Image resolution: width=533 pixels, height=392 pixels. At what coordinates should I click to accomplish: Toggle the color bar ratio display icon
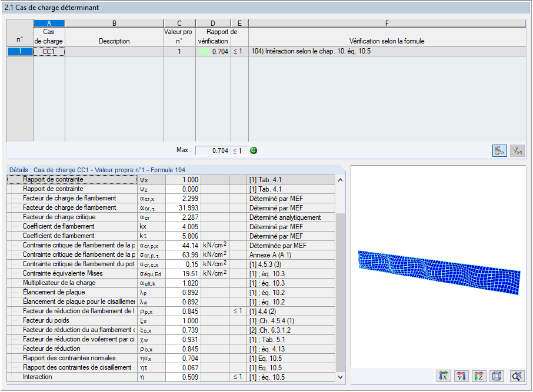(x=499, y=150)
